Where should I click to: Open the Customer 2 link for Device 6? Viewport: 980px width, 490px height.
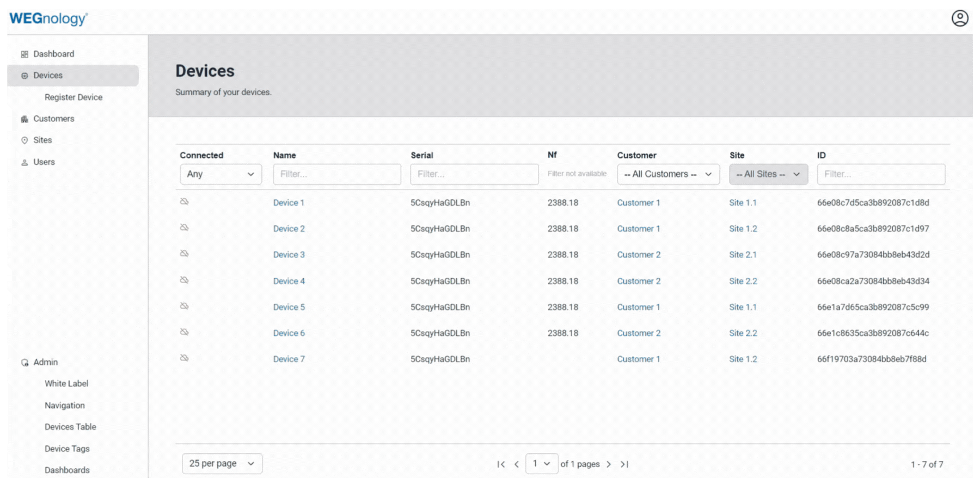click(x=639, y=333)
